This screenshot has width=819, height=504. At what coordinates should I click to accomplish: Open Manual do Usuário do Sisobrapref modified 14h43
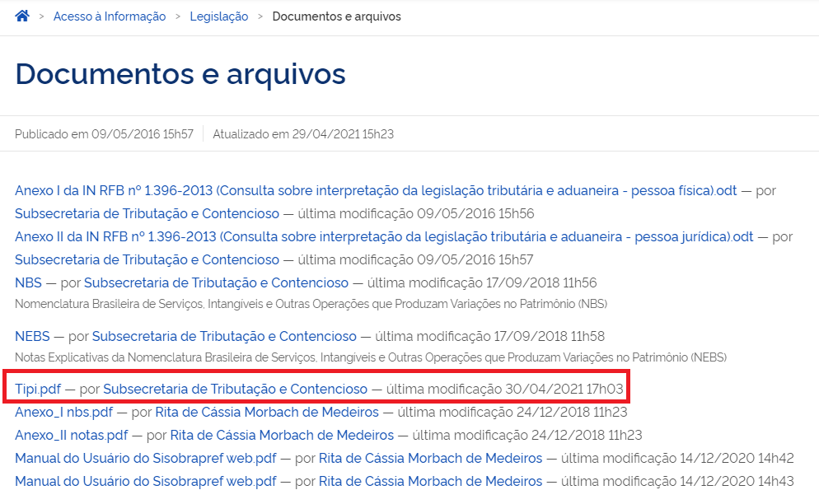145,481
